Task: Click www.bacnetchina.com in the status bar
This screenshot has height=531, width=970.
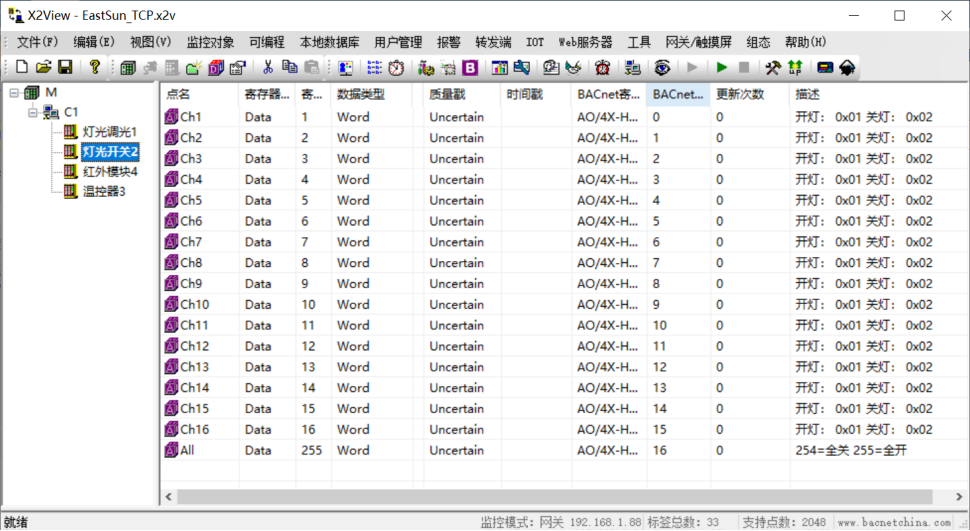Action: point(894,522)
